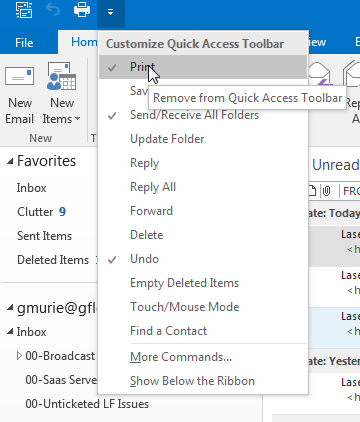The width and height of the screenshot is (360, 422).
Task: Open the Customize Quick Access Toolbar arrow
Action: (111, 13)
